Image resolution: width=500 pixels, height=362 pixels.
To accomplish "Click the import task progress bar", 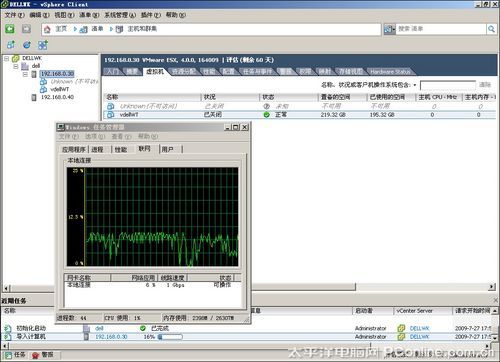I will click(x=170, y=337).
